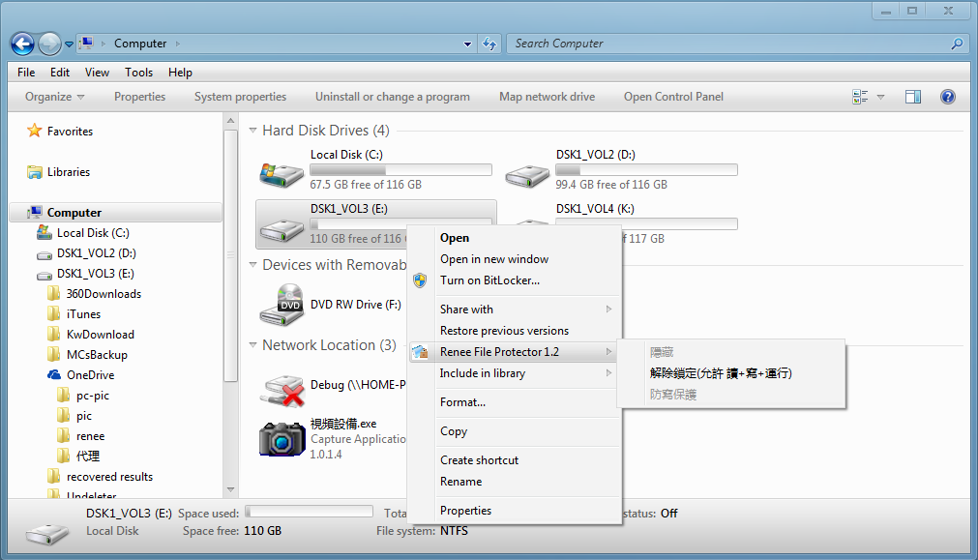978x560 pixels.
Task: Open the Tools menu
Action: [x=138, y=73]
